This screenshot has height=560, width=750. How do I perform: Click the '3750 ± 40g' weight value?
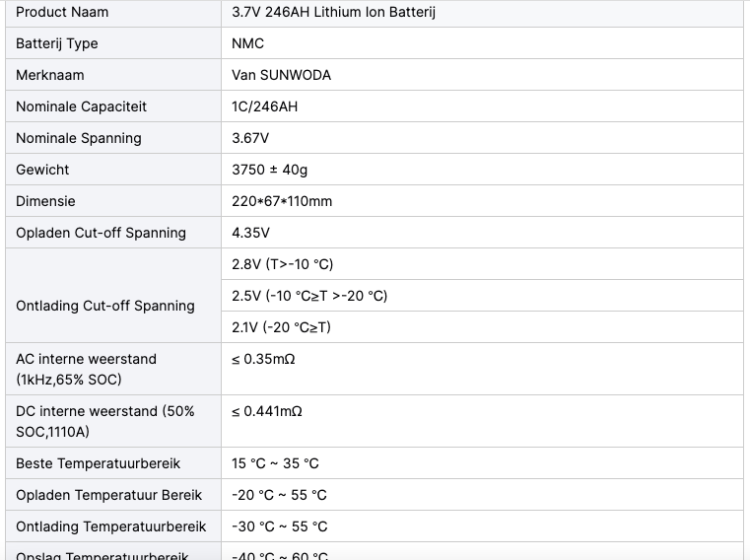coord(270,170)
